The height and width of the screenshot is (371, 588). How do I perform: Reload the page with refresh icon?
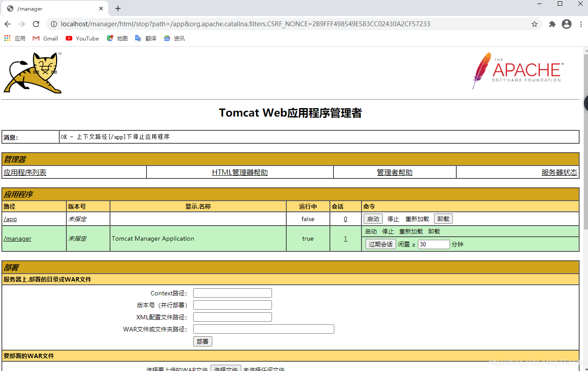[36, 24]
